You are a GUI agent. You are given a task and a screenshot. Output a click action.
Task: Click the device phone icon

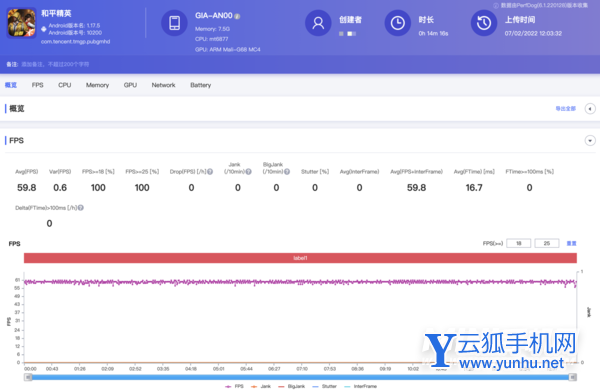(174, 23)
